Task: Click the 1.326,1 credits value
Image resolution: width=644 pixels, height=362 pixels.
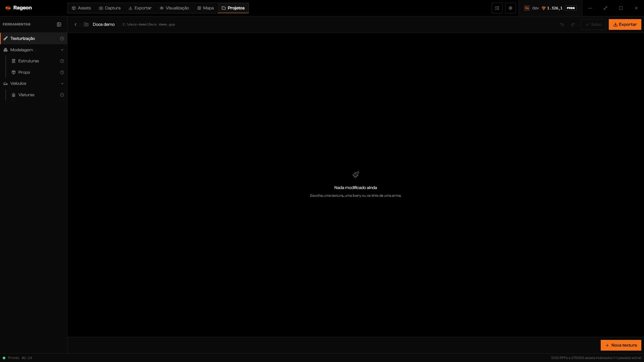Action: coord(555,8)
